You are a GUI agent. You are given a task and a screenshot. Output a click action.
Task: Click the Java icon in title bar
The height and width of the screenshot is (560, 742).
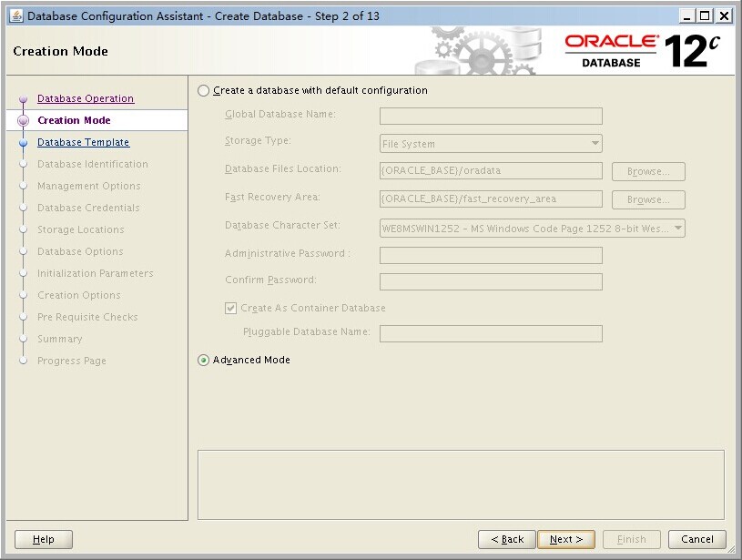(x=15, y=15)
